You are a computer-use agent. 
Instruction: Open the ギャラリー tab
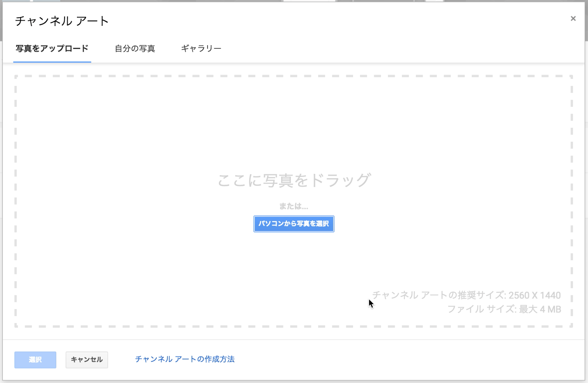coord(201,49)
